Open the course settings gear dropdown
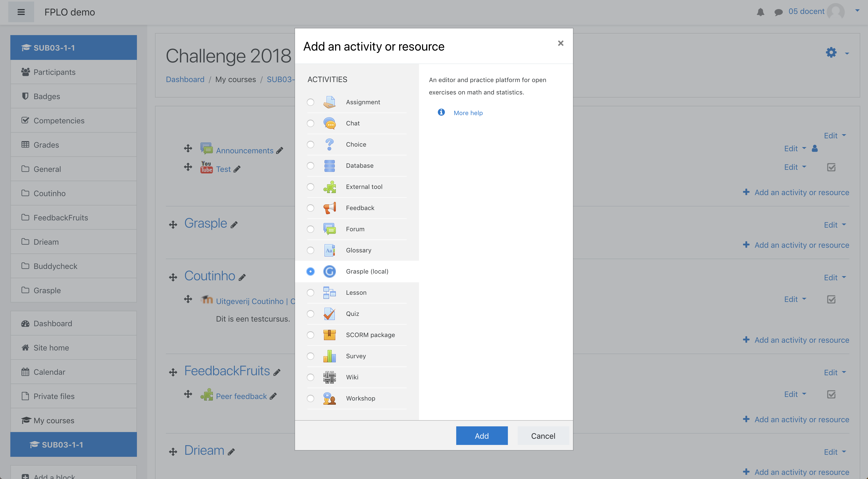 click(831, 53)
